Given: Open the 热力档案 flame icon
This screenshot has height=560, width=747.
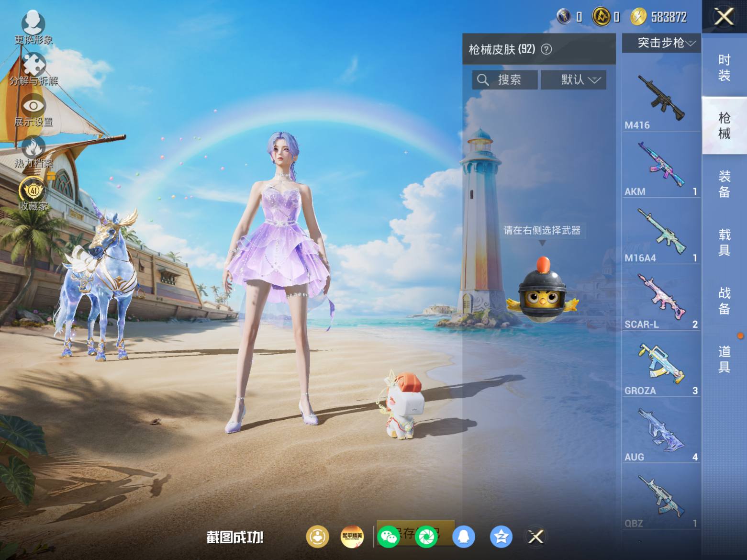Looking at the screenshot, I should pyautogui.click(x=33, y=152).
